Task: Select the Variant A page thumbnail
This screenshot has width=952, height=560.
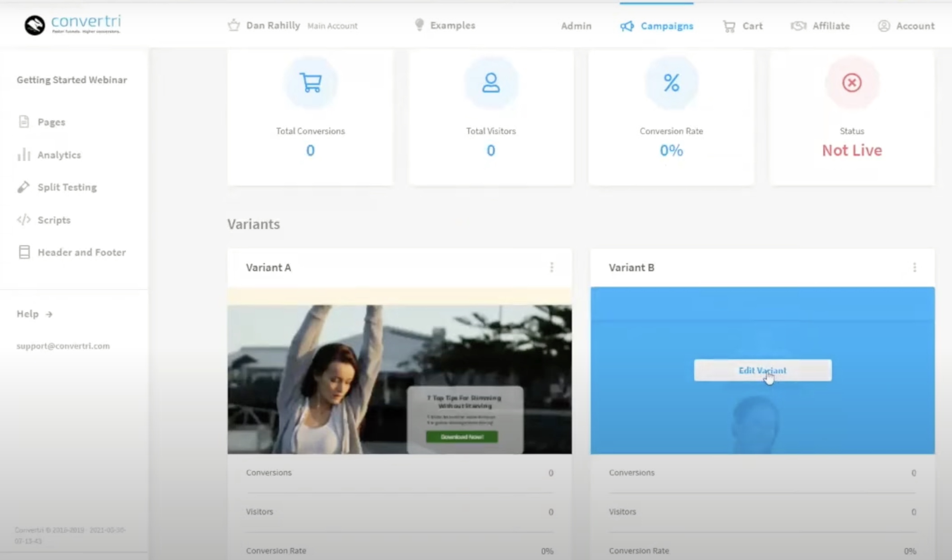Action: [399, 370]
